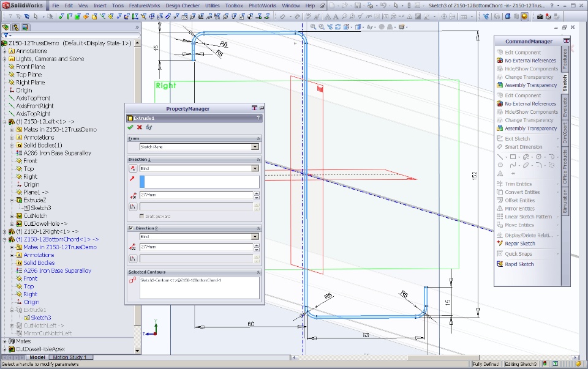Collapse the From section
This screenshot has height=369, width=588.
[258, 139]
